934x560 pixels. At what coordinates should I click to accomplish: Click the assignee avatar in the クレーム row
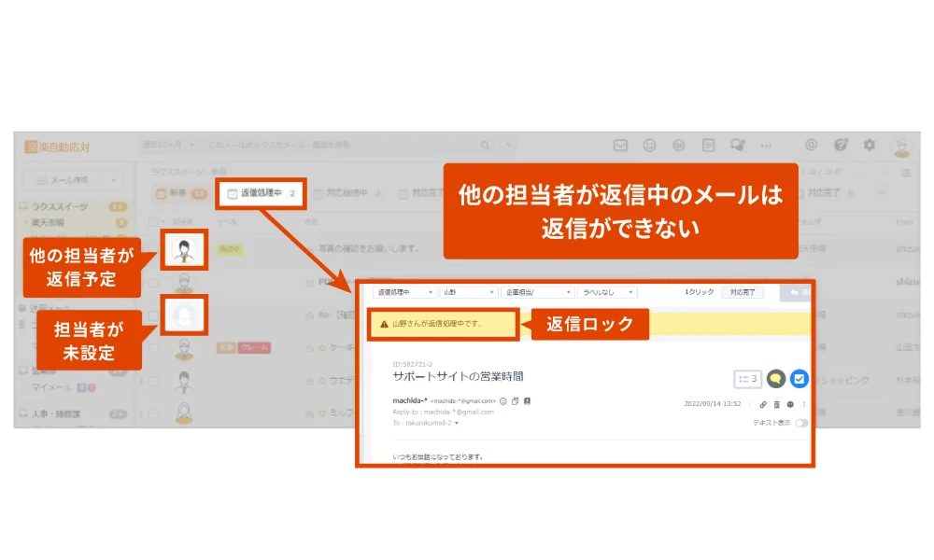tap(184, 348)
